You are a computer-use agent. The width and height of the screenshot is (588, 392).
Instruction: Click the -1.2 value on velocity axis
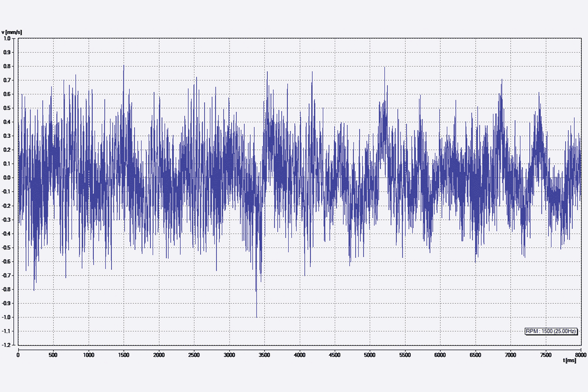tap(6, 345)
